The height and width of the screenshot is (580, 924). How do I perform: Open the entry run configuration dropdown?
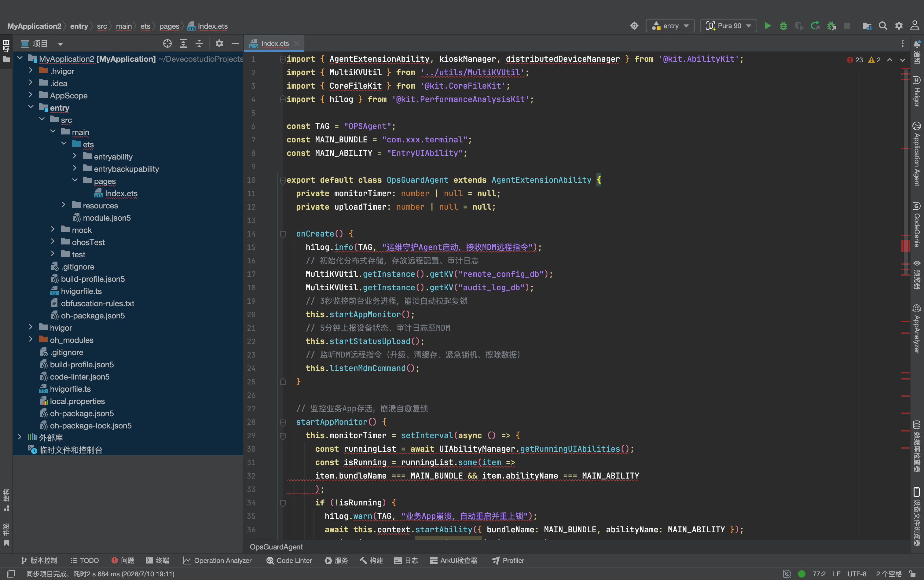(670, 26)
